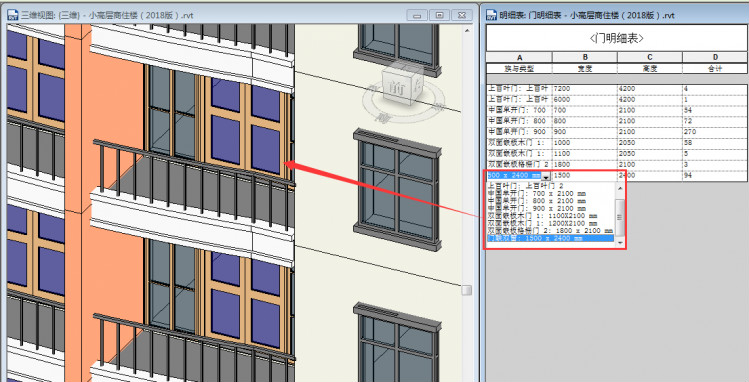Click the count cell 72
This screenshot has height=382, width=749.
click(715, 121)
